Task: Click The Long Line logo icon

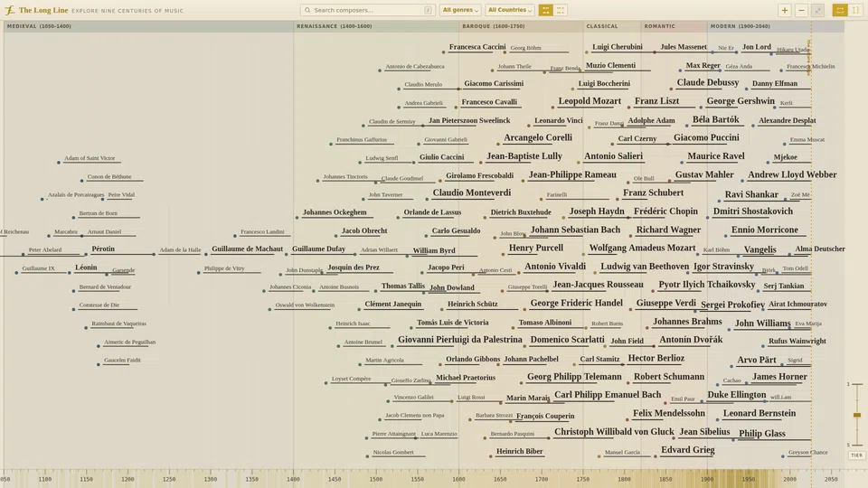Action: coord(9,10)
